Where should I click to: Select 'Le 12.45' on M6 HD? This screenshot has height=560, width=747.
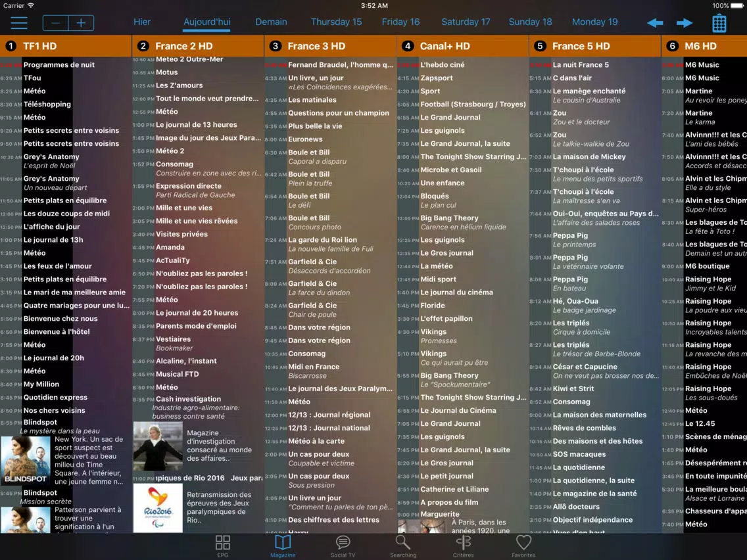pyautogui.click(x=700, y=424)
